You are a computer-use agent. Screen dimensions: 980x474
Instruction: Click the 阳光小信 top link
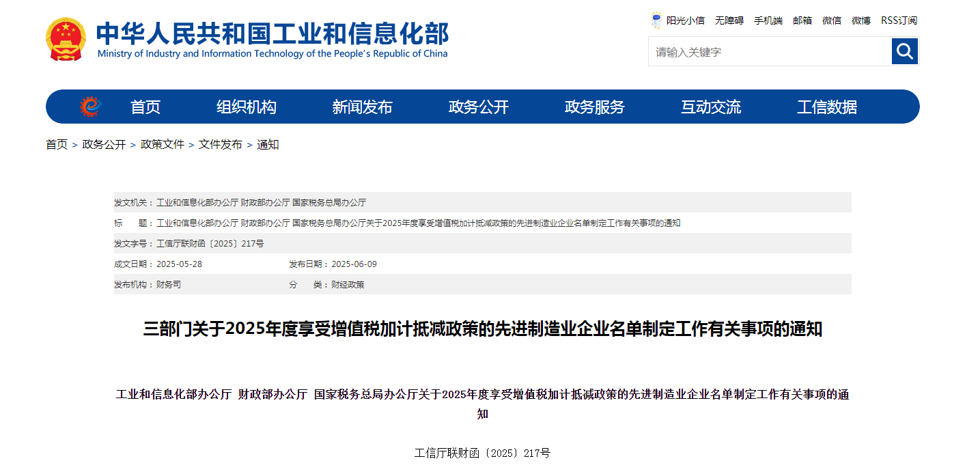686,20
